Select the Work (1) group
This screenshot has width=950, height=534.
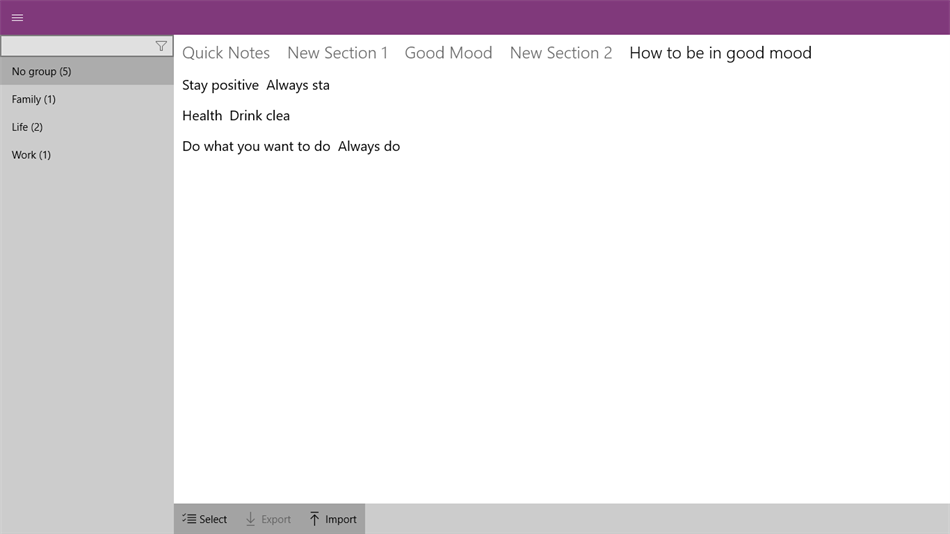[87, 155]
